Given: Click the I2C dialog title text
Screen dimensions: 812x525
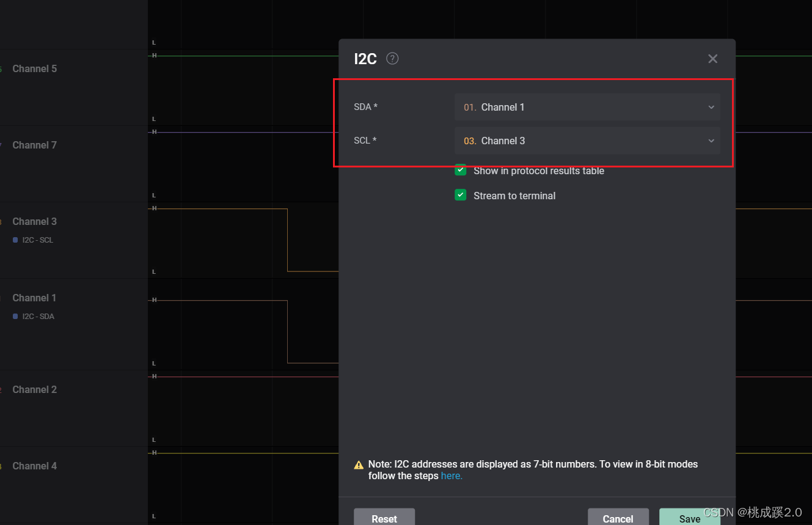Looking at the screenshot, I should 365,59.
